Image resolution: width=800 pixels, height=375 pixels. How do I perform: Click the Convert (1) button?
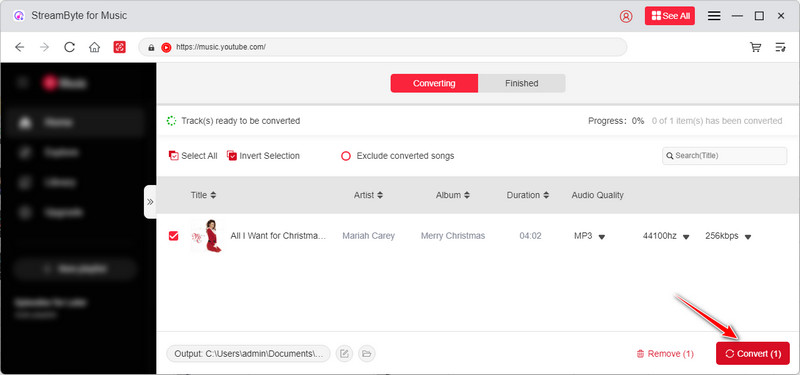coord(753,354)
